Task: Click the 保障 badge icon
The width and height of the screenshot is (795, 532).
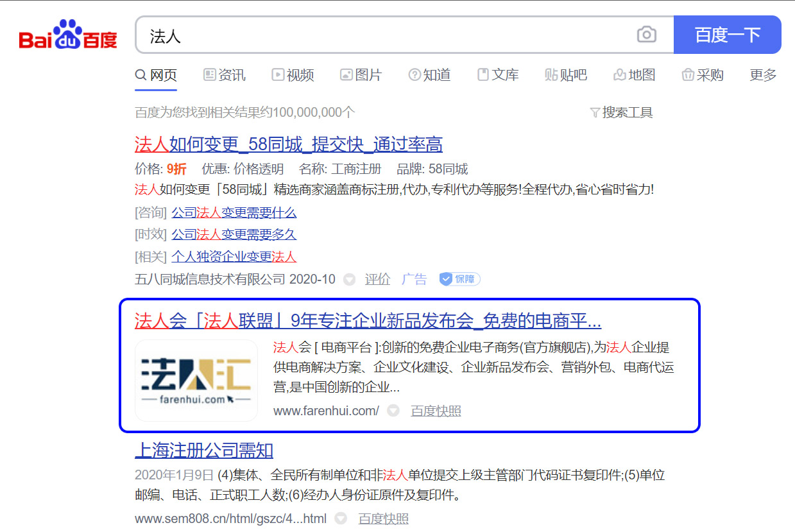Action: point(459,279)
